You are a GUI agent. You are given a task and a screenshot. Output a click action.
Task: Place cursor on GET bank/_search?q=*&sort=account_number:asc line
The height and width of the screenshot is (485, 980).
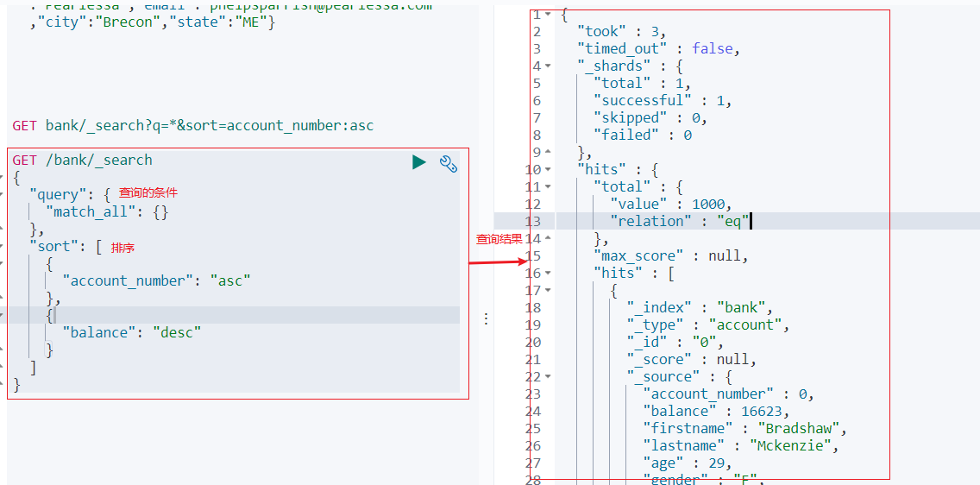coord(192,126)
